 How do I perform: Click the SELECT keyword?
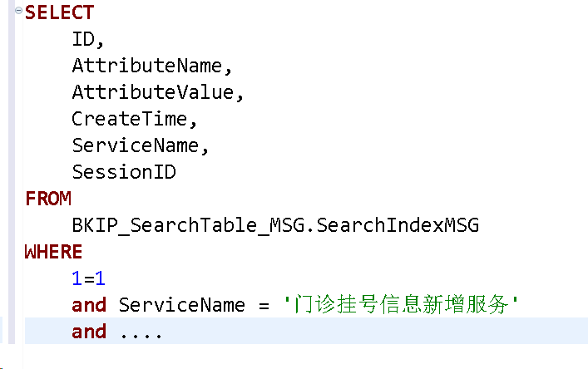pyautogui.click(x=60, y=13)
